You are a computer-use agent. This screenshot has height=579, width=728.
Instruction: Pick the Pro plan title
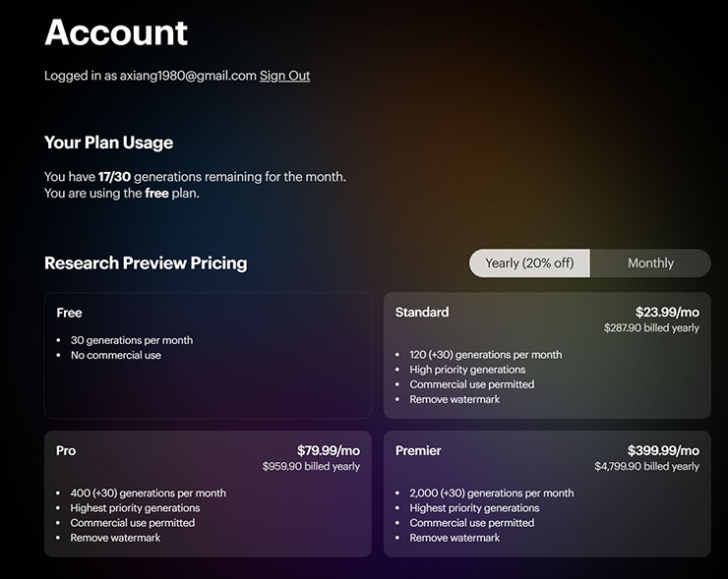tap(66, 451)
